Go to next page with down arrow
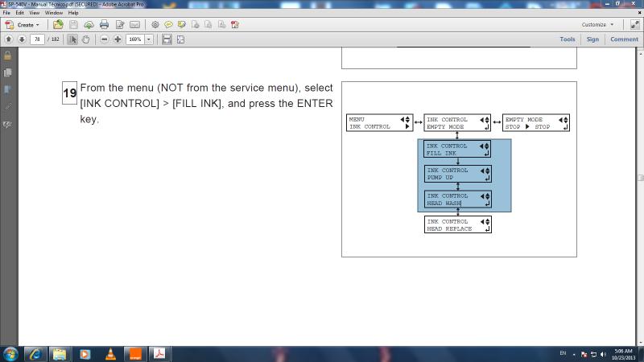Screen dimensions: 644x362 pos(22,39)
